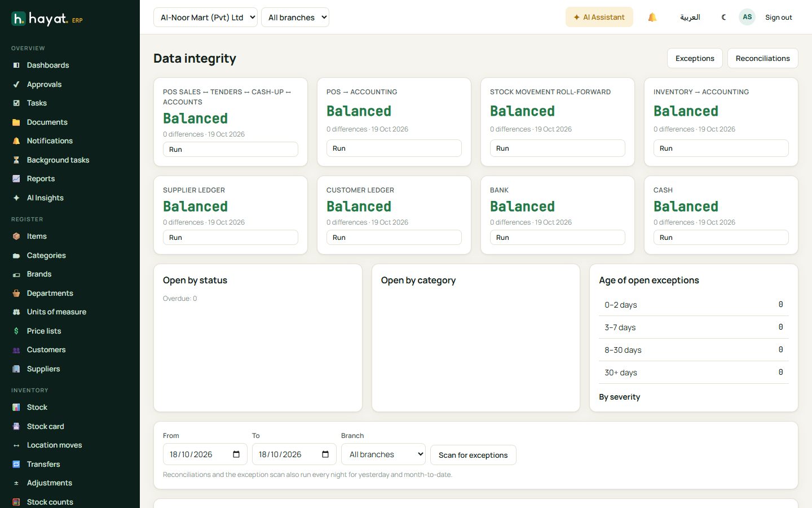
Task: Click the Tasks icon in sidebar
Action: point(16,103)
